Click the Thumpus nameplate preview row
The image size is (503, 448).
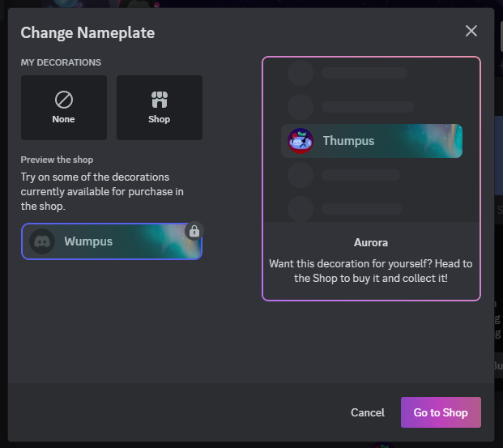[x=372, y=141]
